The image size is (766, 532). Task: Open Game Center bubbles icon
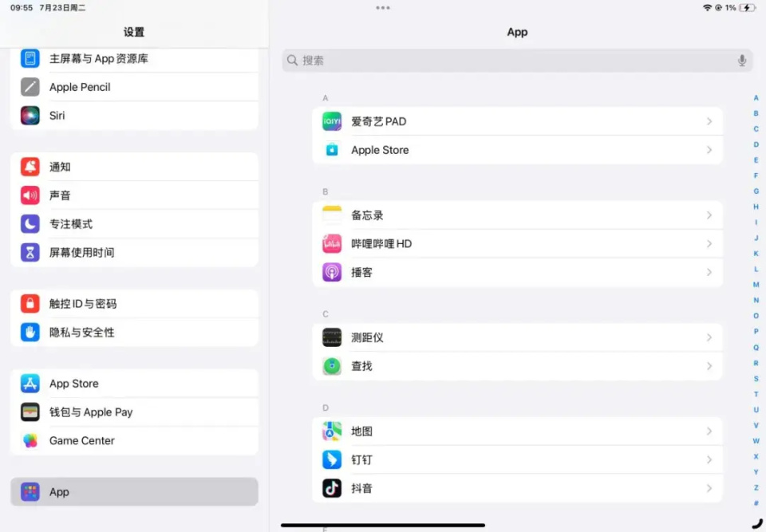(30, 440)
